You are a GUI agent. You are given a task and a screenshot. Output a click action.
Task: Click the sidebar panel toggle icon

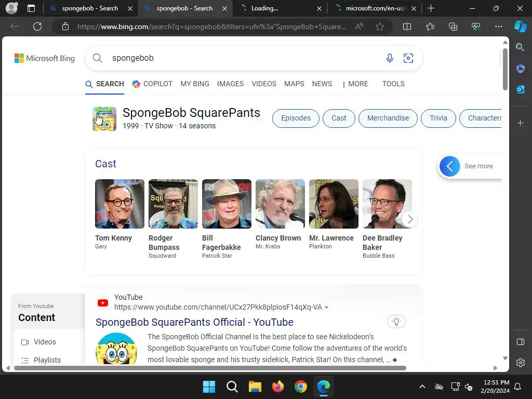coord(520,342)
